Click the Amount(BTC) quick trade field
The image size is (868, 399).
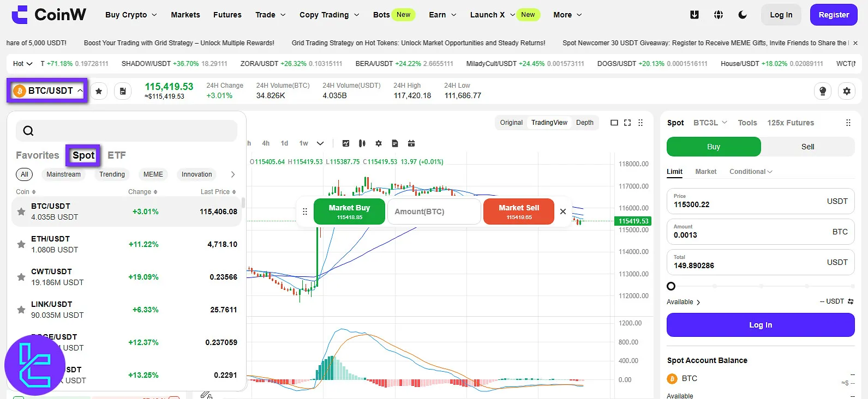[x=434, y=211]
